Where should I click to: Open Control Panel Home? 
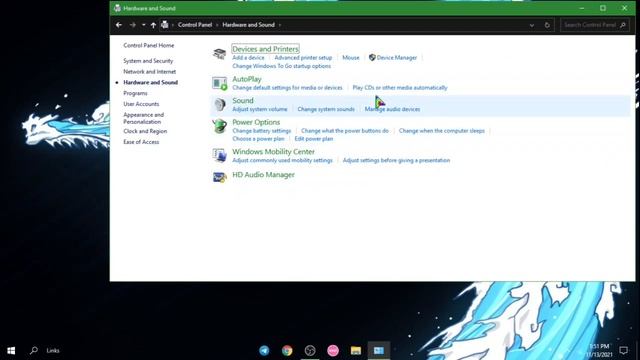tap(149, 45)
